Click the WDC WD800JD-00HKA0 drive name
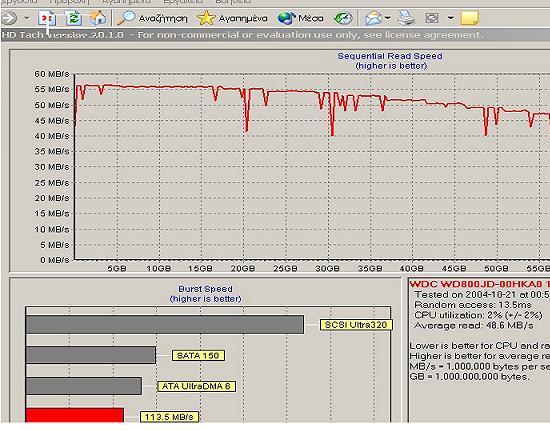Screen dimensions: 550x430 [x=475, y=284]
